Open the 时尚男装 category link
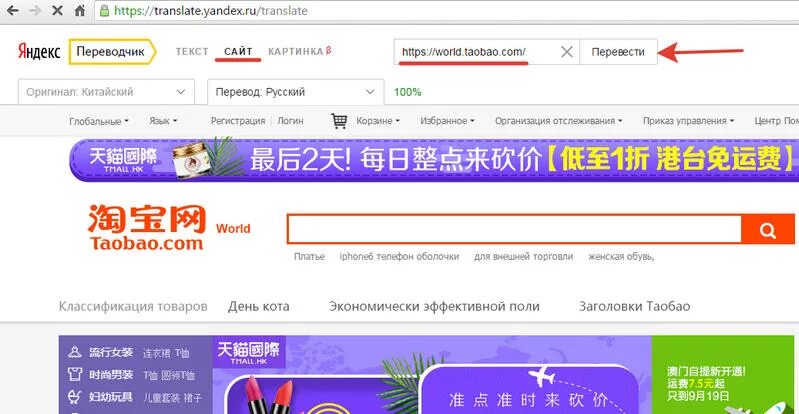Screen dimensions: 799x414 click(x=111, y=375)
